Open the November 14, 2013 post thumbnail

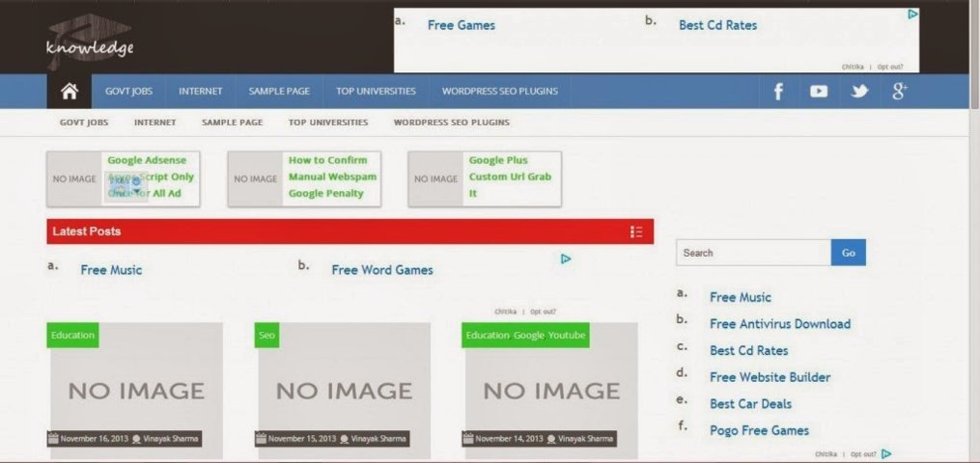[x=551, y=391]
